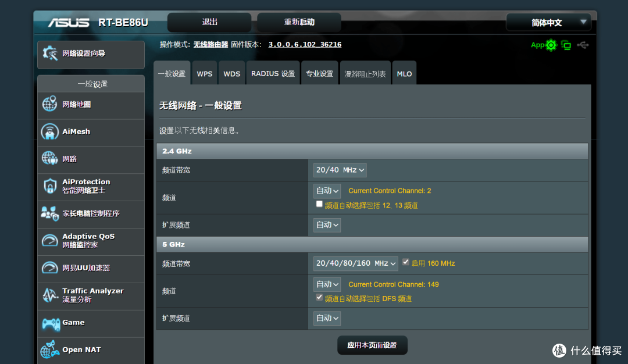Click the AiProtection shield icon
This screenshot has width=628, height=364.
click(49, 186)
